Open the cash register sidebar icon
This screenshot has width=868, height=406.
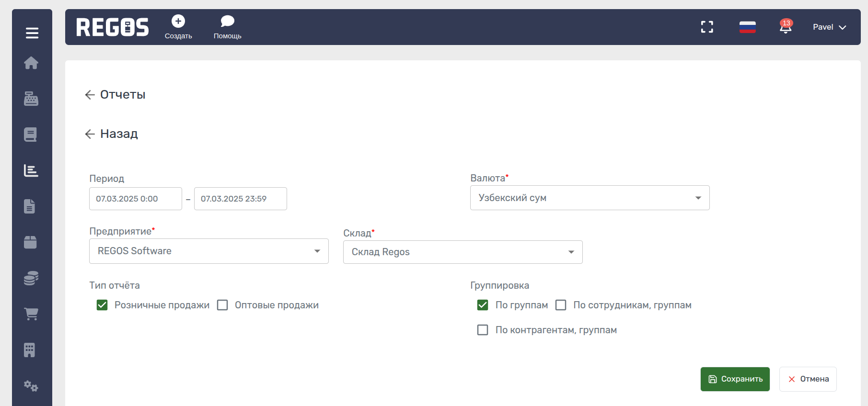tap(31, 99)
